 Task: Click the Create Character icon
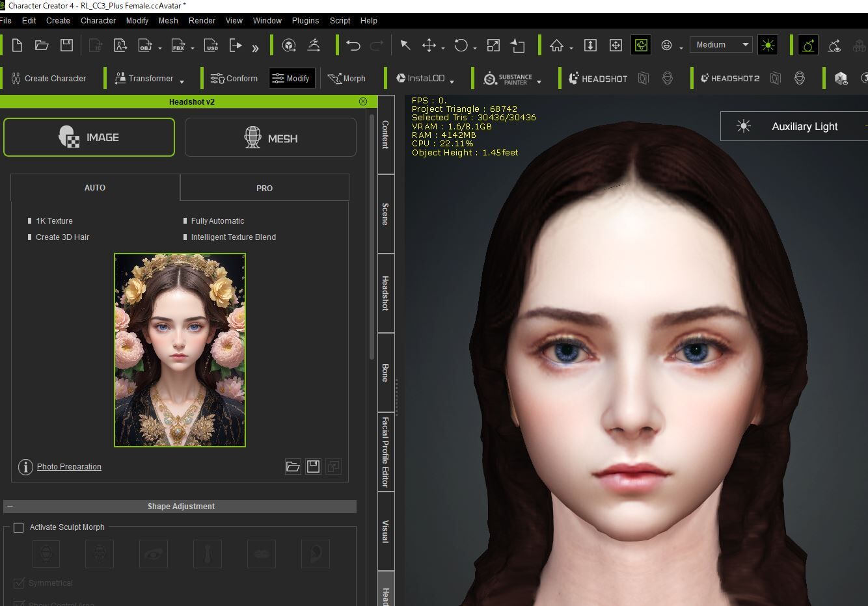(x=16, y=79)
